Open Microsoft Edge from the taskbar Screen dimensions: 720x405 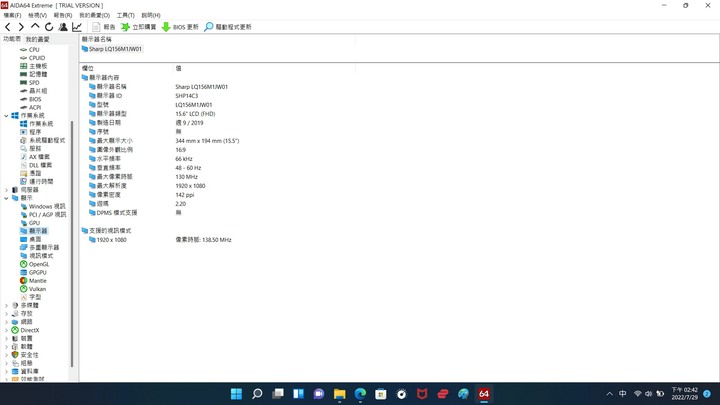pos(360,394)
